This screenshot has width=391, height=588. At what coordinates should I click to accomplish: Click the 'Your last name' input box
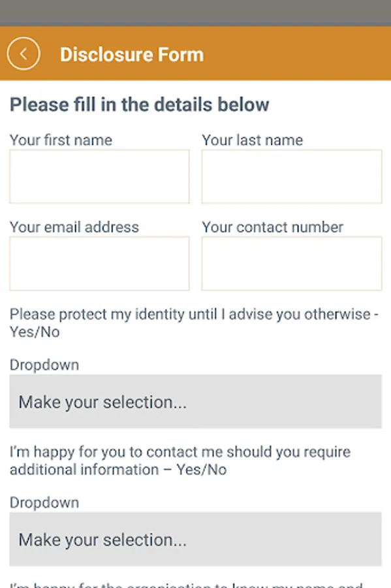click(291, 176)
